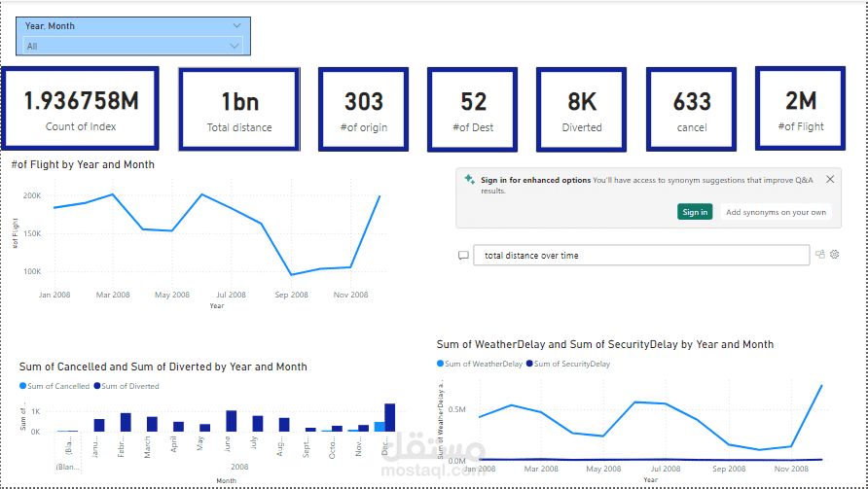Viewport: 868px width, 489px height.
Task: Click 'March' month label in bar chart
Action: pos(147,446)
